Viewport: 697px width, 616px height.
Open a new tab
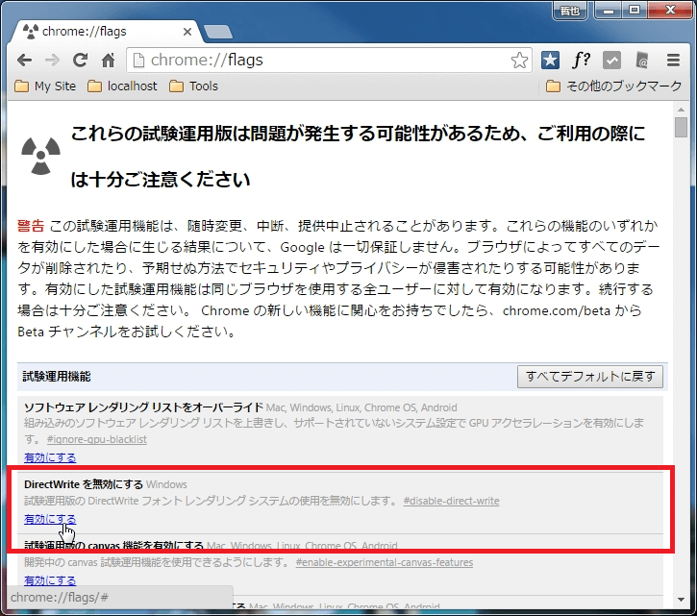(218, 32)
